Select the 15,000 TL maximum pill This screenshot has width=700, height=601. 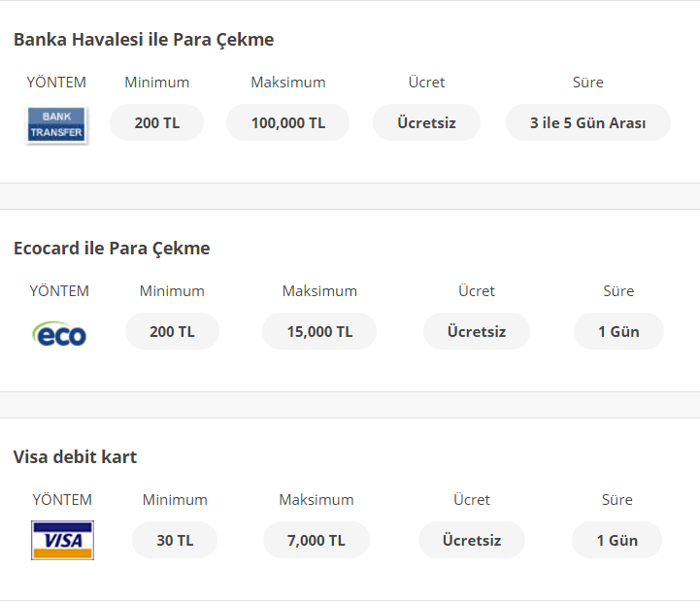tap(319, 332)
